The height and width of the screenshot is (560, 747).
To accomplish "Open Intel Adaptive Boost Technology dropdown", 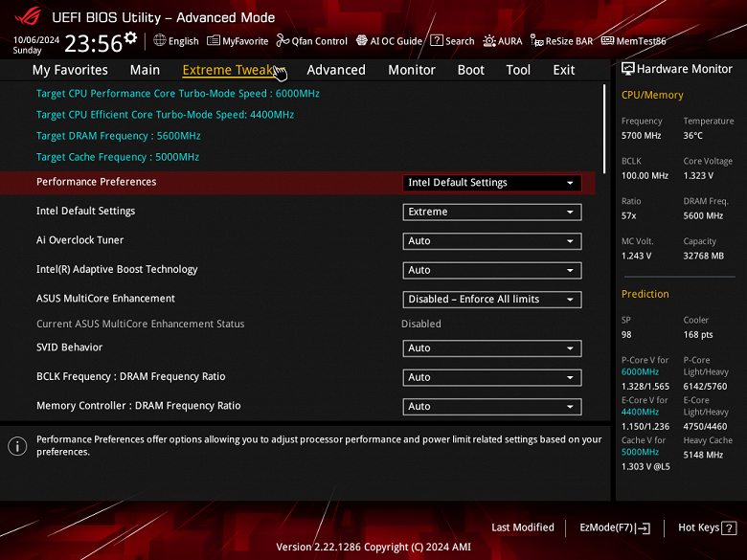I will point(491,271).
